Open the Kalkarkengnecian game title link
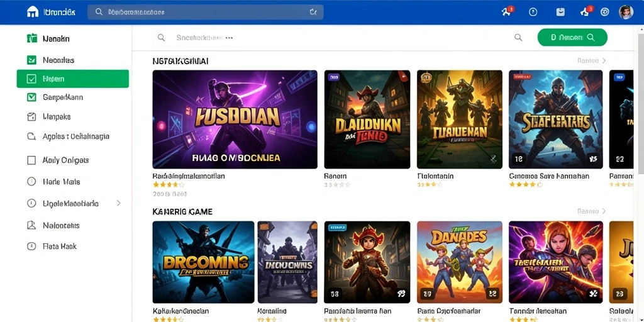This screenshot has width=644, height=322. click(x=180, y=311)
